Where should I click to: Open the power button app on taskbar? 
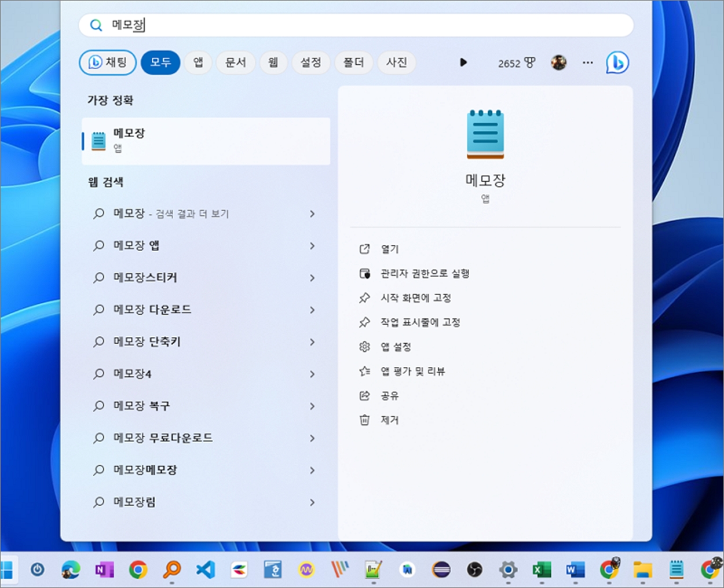tap(38, 569)
